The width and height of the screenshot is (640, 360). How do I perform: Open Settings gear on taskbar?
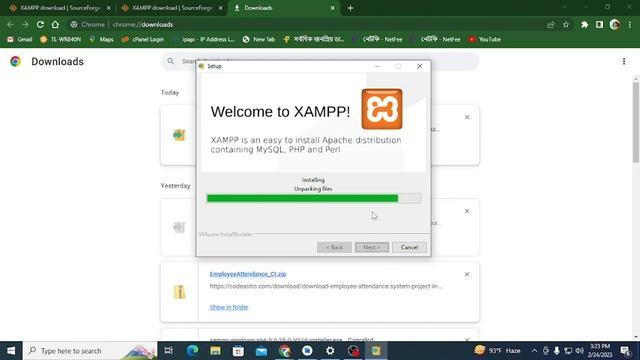pos(330,351)
